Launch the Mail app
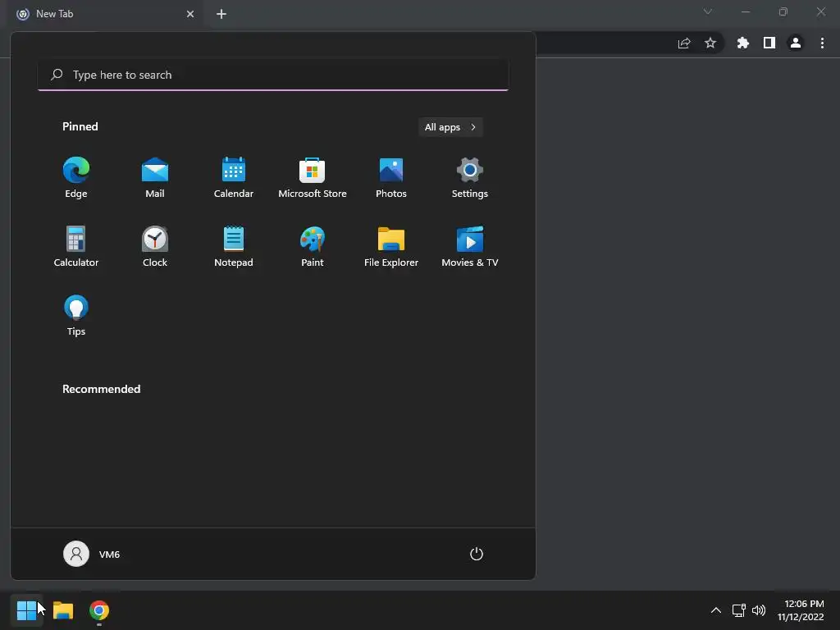 pos(155,178)
